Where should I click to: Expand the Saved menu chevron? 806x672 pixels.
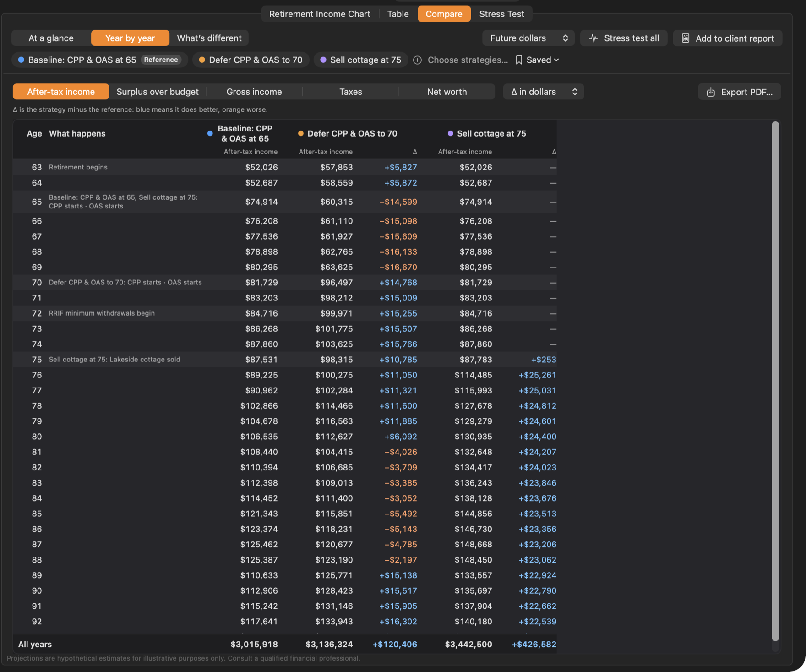[556, 60]
